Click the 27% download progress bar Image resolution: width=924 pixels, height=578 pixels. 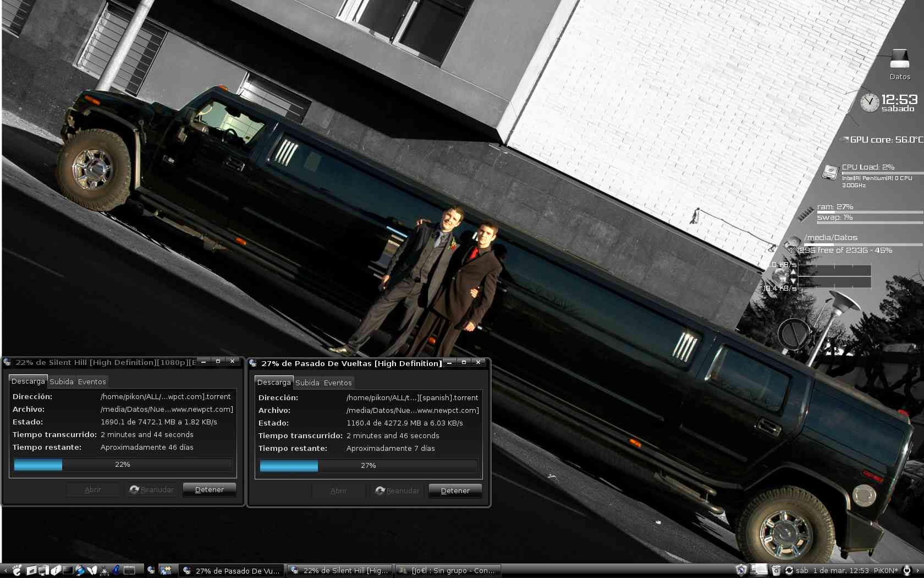[x=369, y=466]
